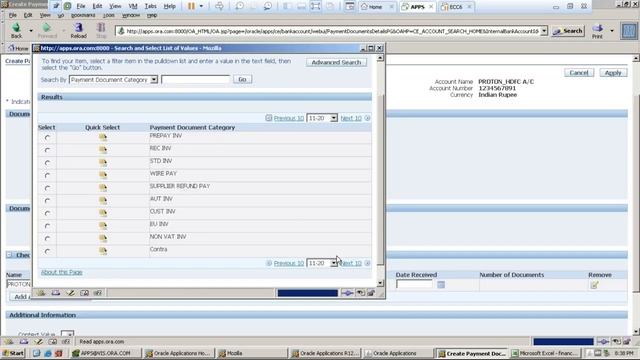Select the Contra radio button
Screen dimensions: 640x360
tap(48, 251)
